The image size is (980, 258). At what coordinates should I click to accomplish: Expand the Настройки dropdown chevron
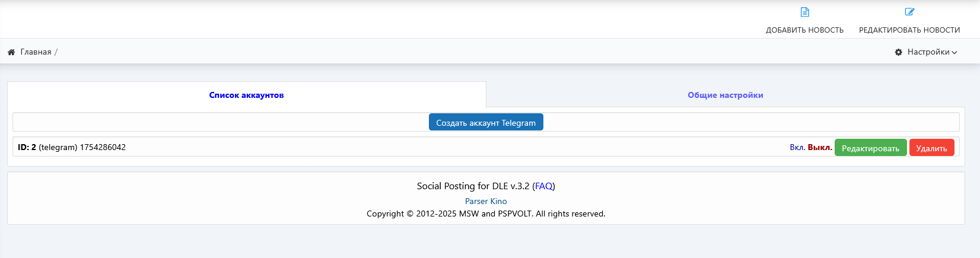954,52
